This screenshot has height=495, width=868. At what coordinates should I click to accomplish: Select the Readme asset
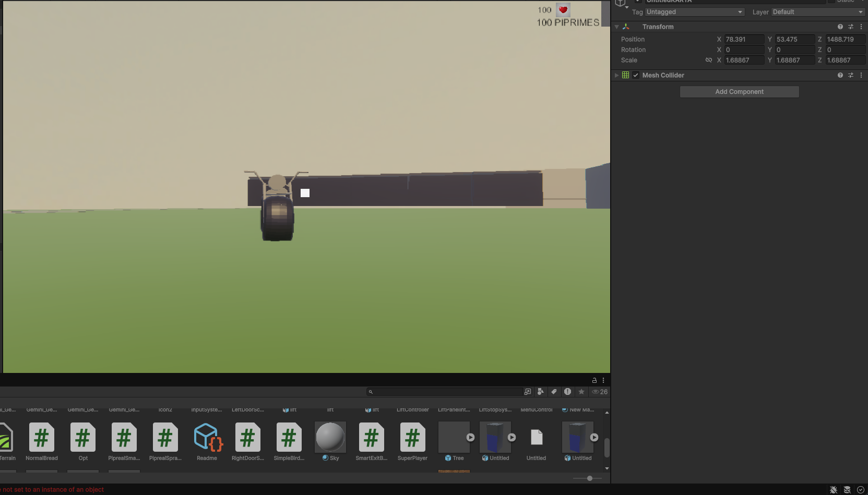tap(207, 442)
